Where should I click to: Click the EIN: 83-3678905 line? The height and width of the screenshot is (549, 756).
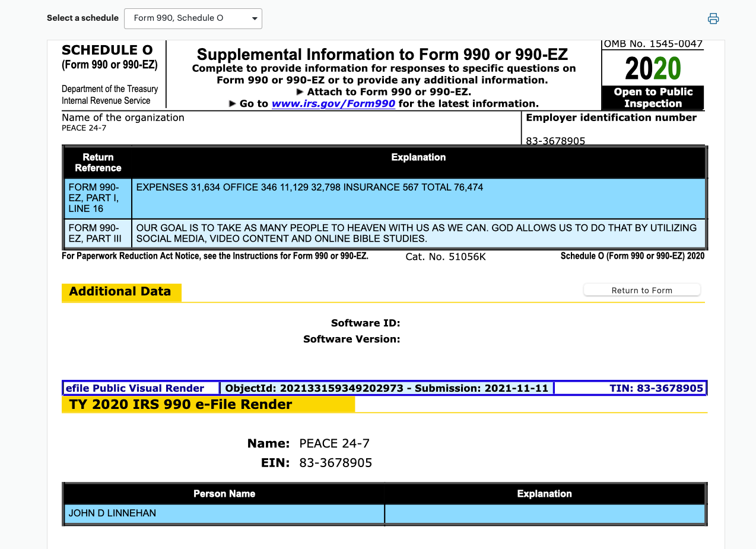[316, 463]
